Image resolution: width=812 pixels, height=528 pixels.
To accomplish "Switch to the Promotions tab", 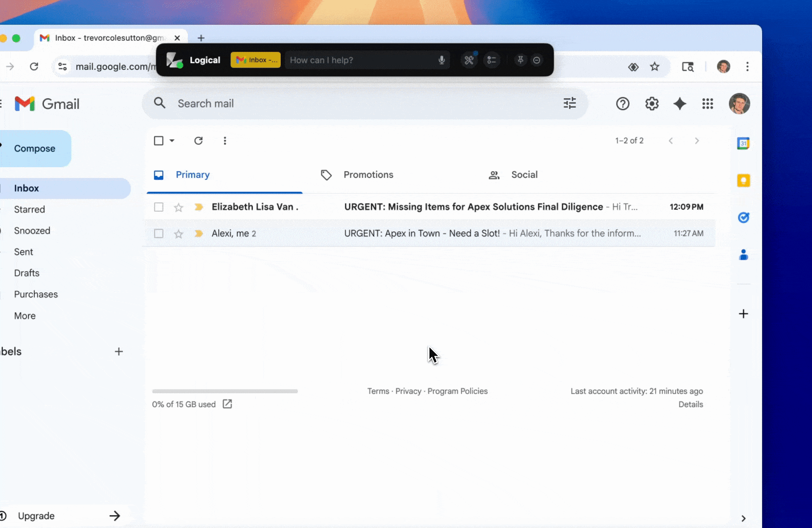I will [x=368, y=175].
